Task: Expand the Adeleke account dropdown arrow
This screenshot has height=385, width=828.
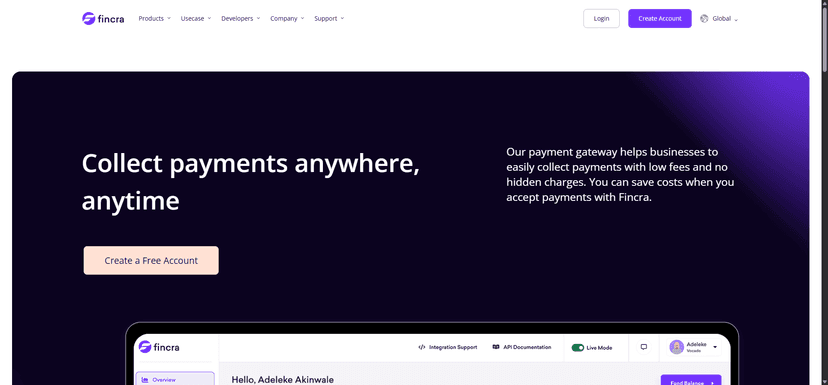Action: coord(715,347)
